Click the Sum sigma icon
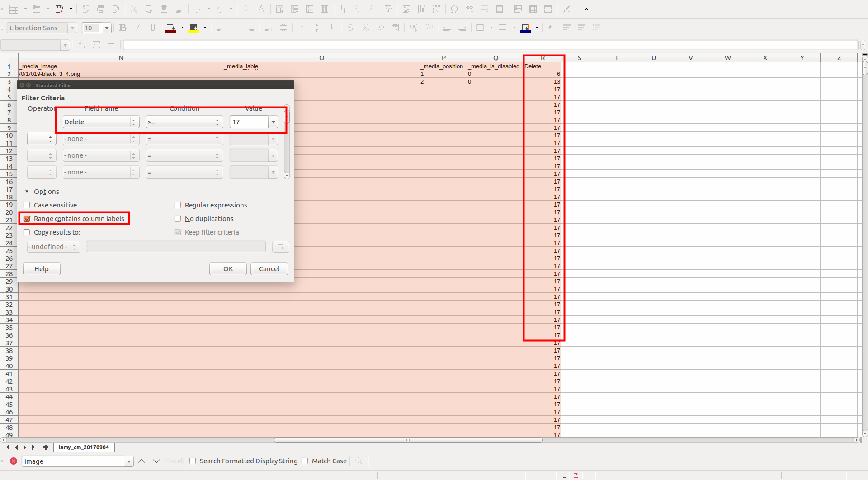 coord(96,45)
